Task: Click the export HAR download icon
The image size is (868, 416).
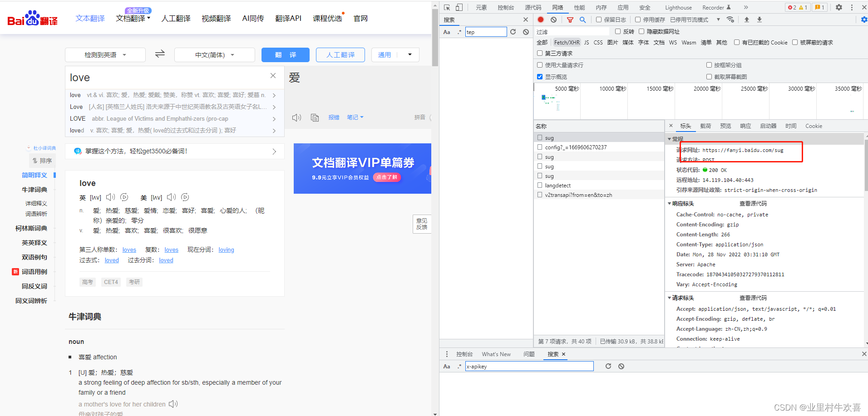Action: pyautogui.click(x=759, y=20)
